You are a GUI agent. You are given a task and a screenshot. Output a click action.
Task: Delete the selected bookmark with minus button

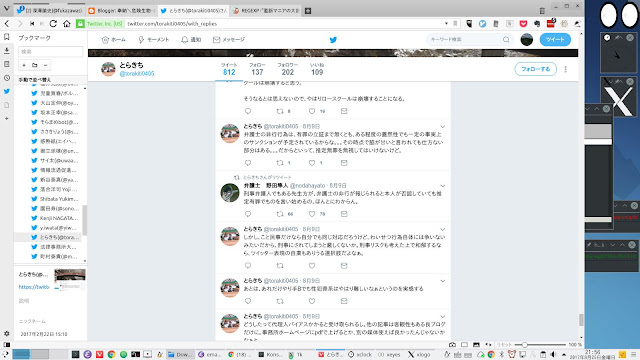[x=45, y=65]
